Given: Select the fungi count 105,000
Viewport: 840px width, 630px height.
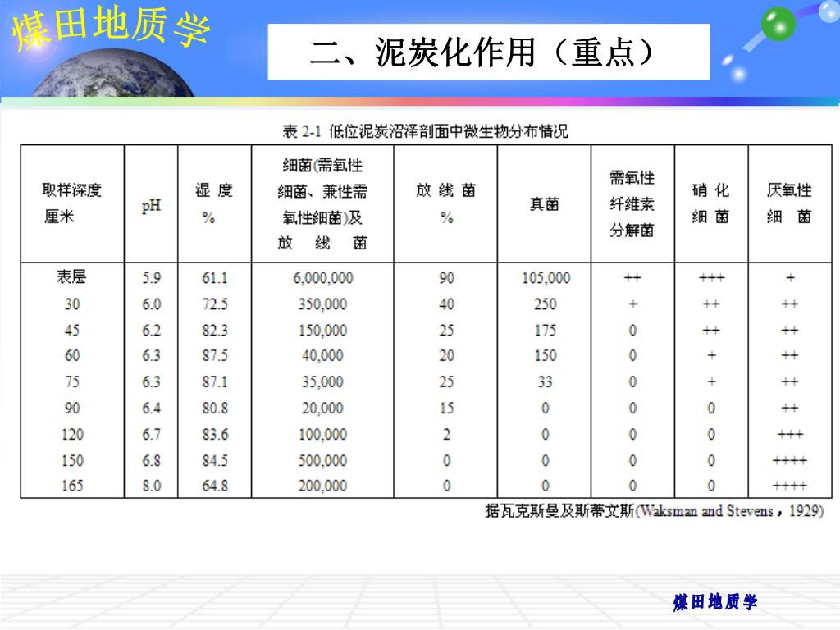Looking at the screenshot, I should [546, 278].
